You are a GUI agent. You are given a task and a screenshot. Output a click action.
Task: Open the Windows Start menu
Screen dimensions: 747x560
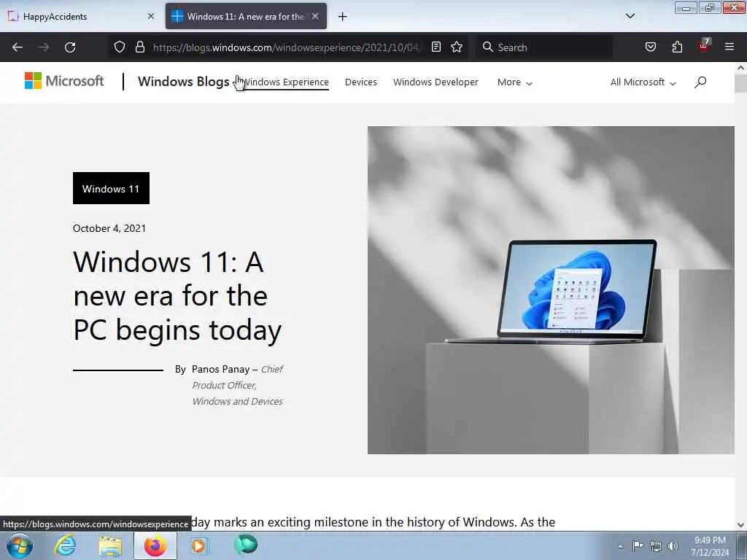click(19, 545)
